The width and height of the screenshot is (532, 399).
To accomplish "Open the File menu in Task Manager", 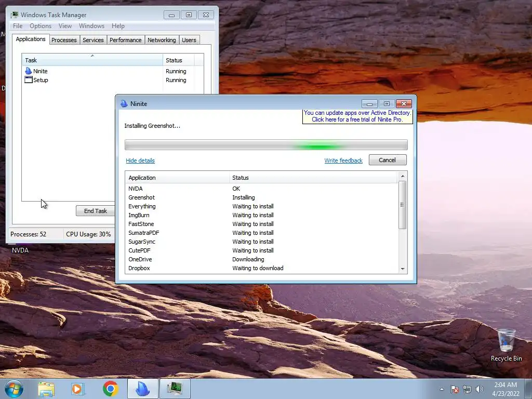I will 18,26.
